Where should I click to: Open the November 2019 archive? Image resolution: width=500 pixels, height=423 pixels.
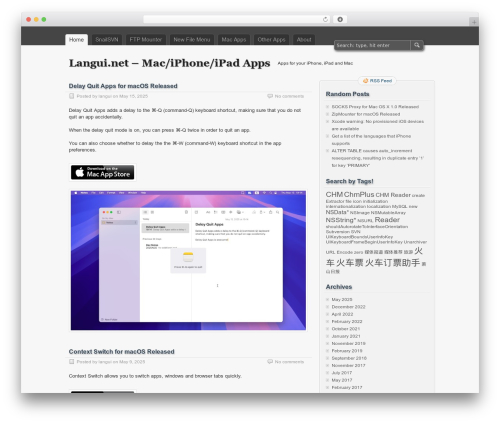click(348, 343)
